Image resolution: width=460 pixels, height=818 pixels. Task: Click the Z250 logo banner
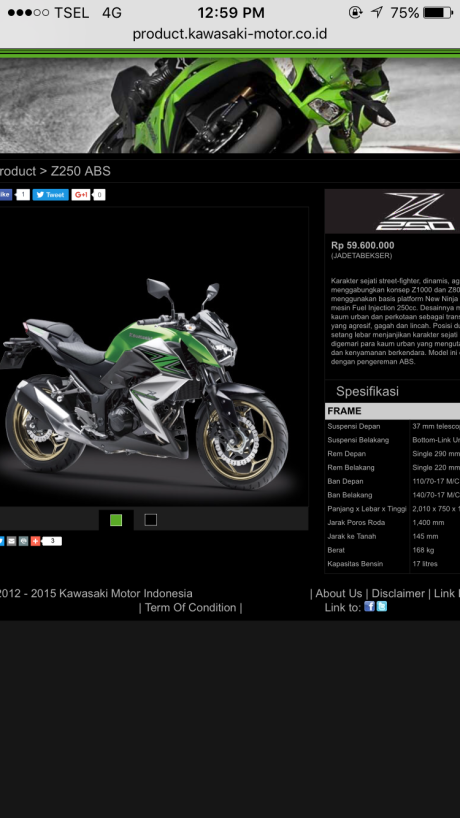click(392, 211)
